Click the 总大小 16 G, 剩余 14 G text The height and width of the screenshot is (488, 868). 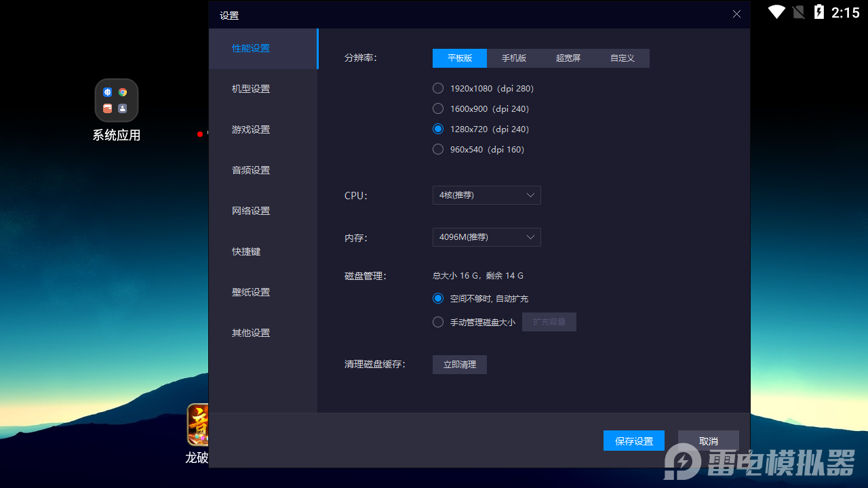coord(478,276)
